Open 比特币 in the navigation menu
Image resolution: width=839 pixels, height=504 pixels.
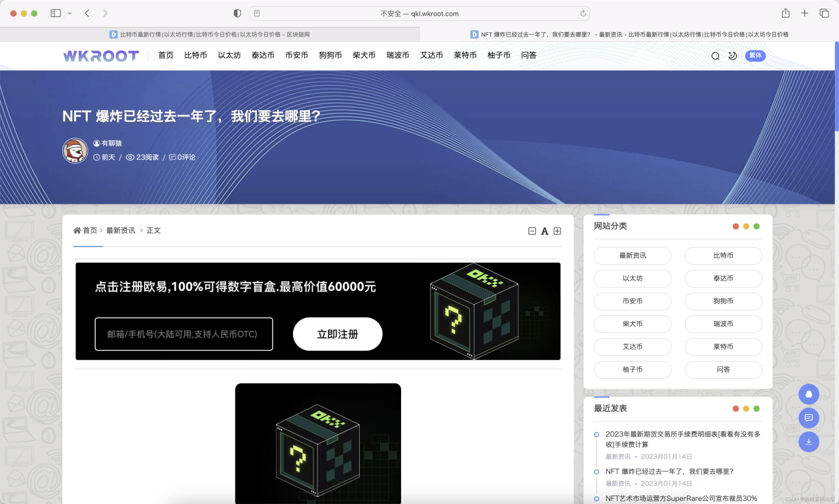click(x=195, y=55)
